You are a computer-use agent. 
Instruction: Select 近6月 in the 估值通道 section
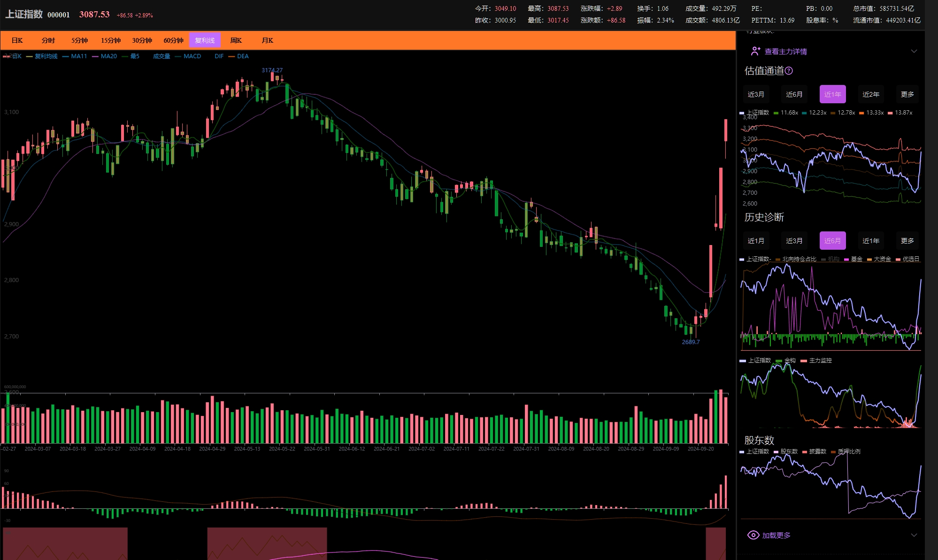[x=794, y=94]
